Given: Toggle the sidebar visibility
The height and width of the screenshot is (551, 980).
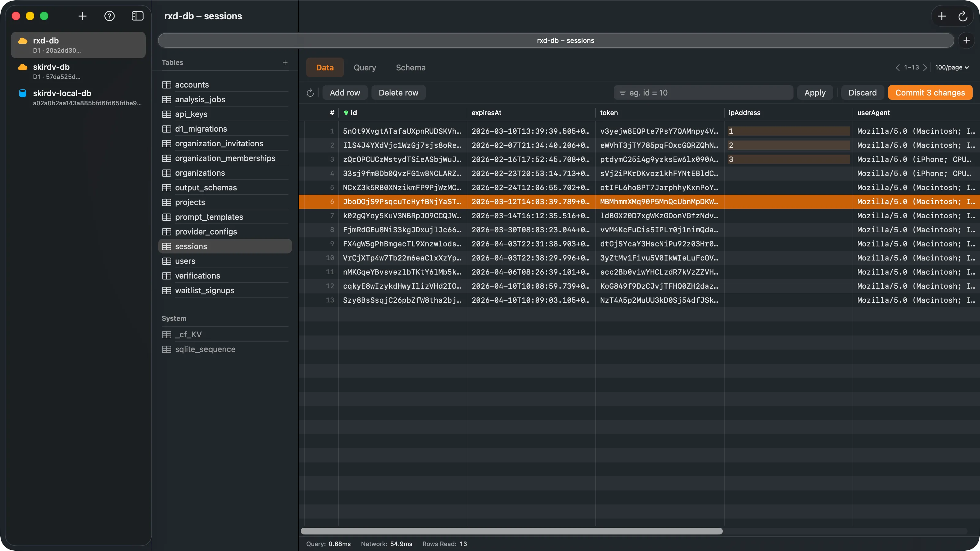Looking at the screenshot, I should point(137,16).
